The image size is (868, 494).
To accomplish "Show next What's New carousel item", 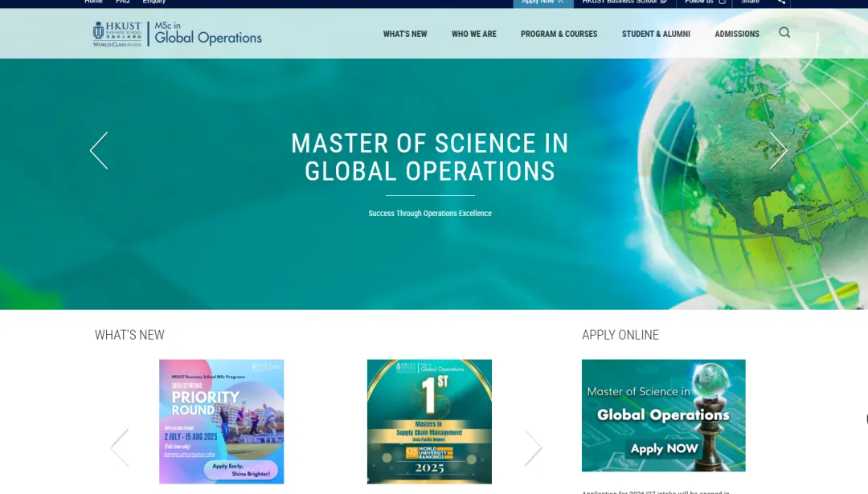I will click(533, 447).
